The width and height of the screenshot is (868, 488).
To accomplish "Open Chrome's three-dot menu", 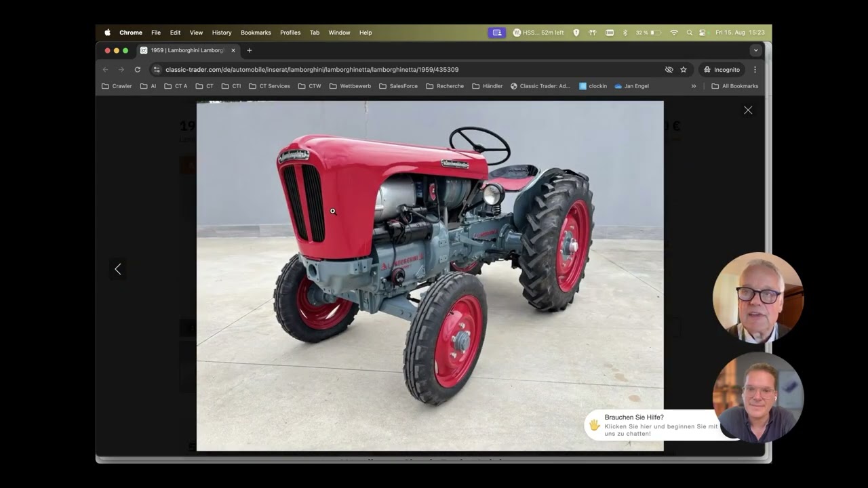I will (755, 70).
